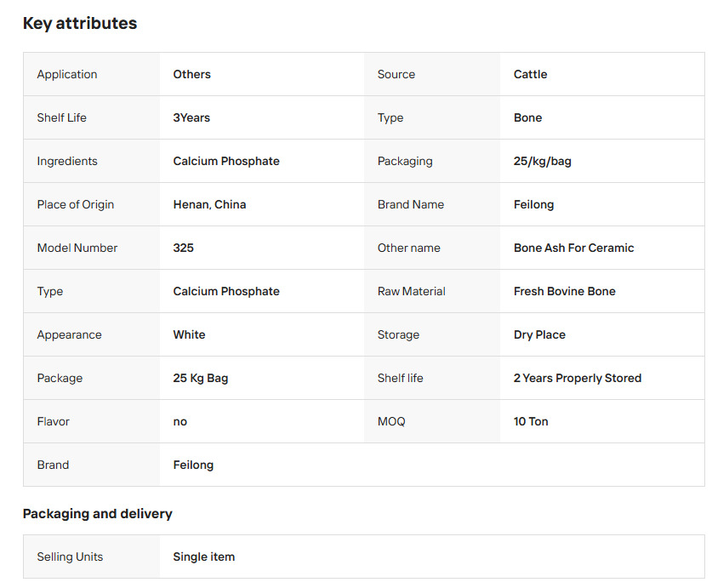The width and height of the screenshot is (712, 588).
Task: Click the Calcium Phosphate ingredients value
Action: [226, 161]
